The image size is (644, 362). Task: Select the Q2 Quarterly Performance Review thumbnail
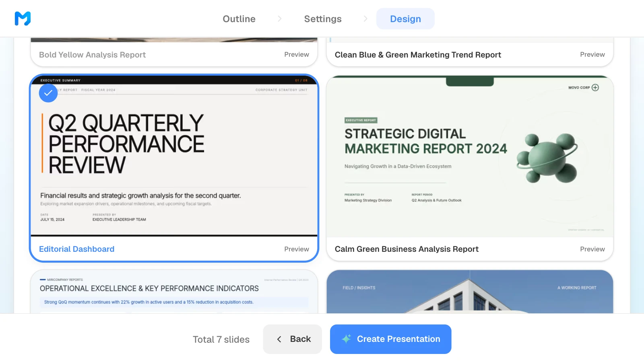click(174, 156)
